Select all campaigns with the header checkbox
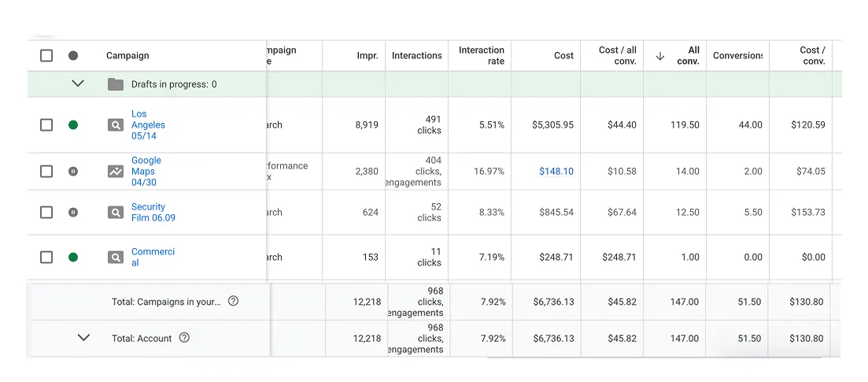 [x=46, y=55]
